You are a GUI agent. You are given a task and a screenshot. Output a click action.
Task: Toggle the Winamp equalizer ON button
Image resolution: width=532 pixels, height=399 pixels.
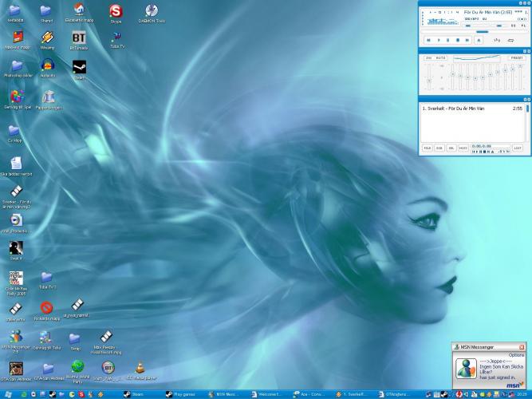[x=428, y=58]
